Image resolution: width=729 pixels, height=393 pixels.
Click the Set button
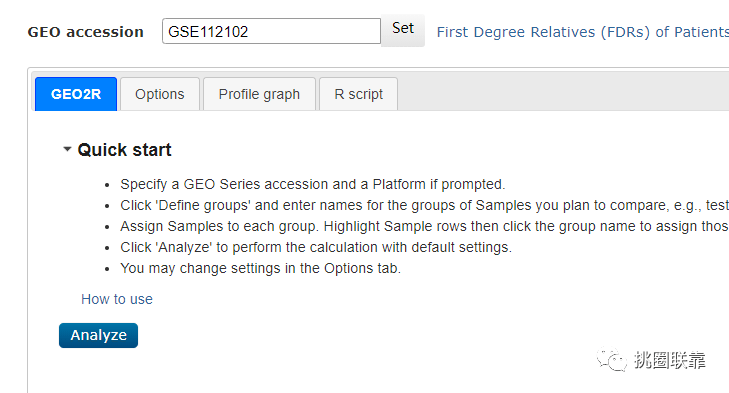[x=403, y=29]
